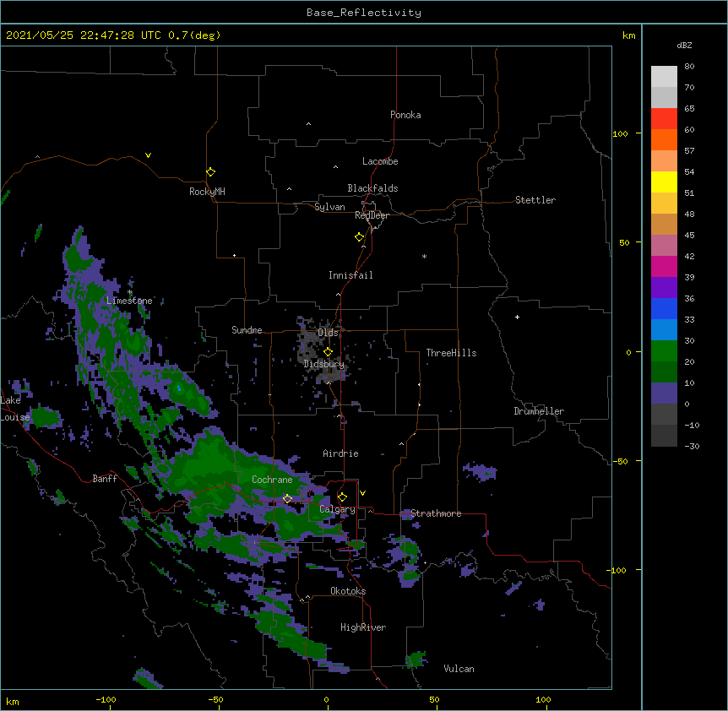Pick the light gray 70-80 dBZ legend color
Screen dimensions: 728x711
tap(664, 76)
